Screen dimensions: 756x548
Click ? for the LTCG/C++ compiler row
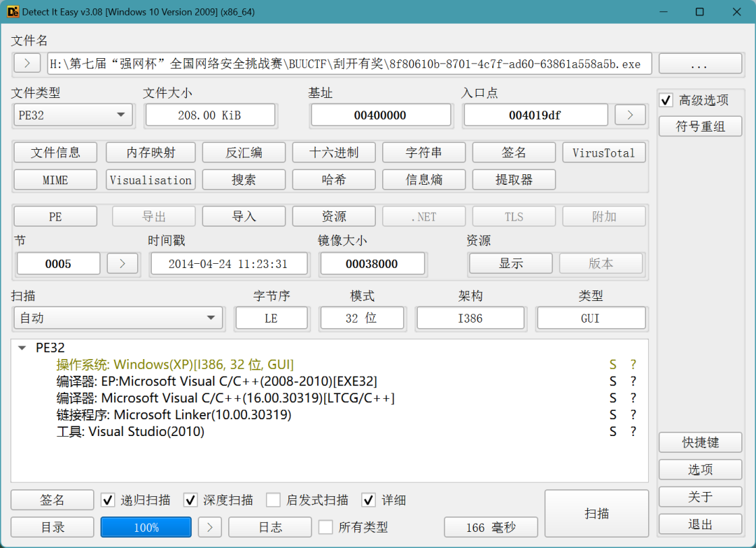tap(633, 398)
